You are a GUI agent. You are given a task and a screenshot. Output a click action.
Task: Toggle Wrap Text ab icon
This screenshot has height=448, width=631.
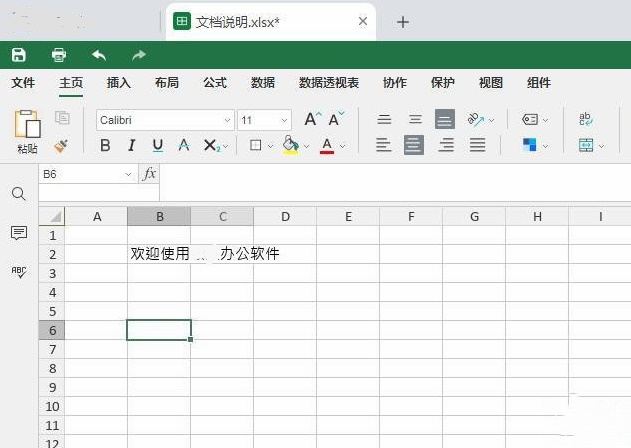tap(586, 119)
